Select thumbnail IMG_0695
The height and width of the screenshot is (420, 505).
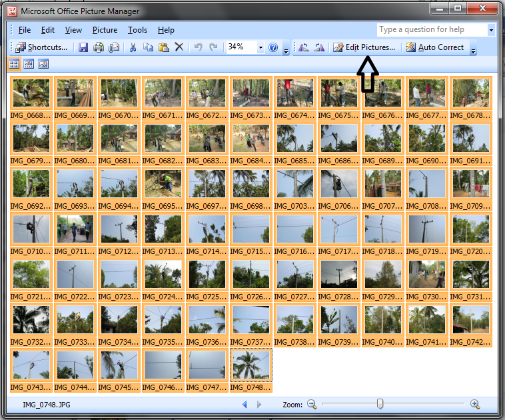[x=163, y=184]
